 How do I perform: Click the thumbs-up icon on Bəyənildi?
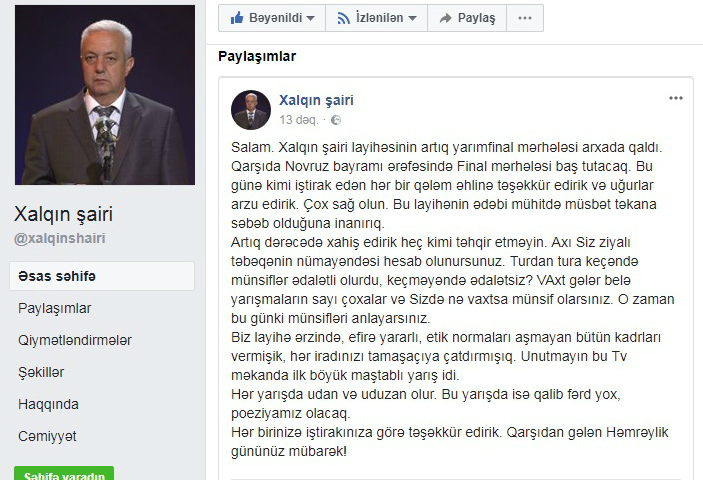click(236, 18)
